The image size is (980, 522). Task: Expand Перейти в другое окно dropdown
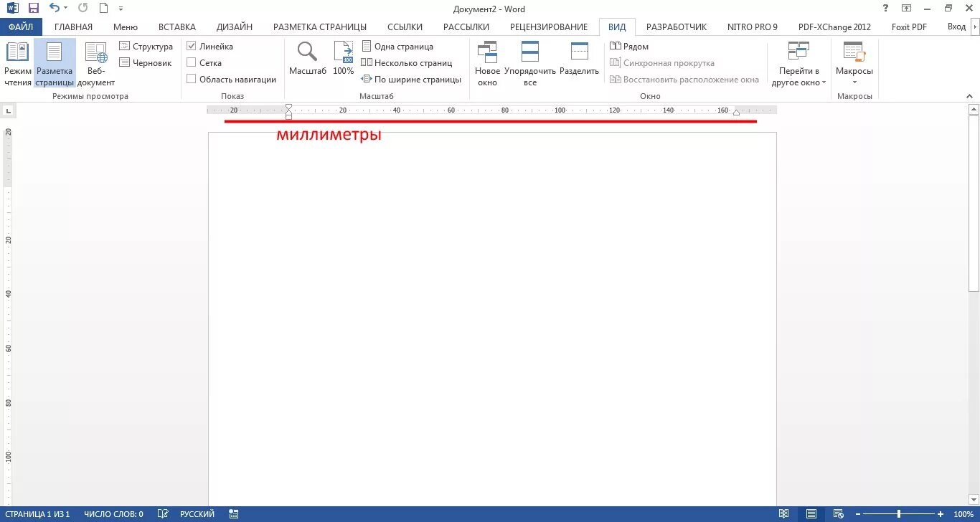coord(798,65)
